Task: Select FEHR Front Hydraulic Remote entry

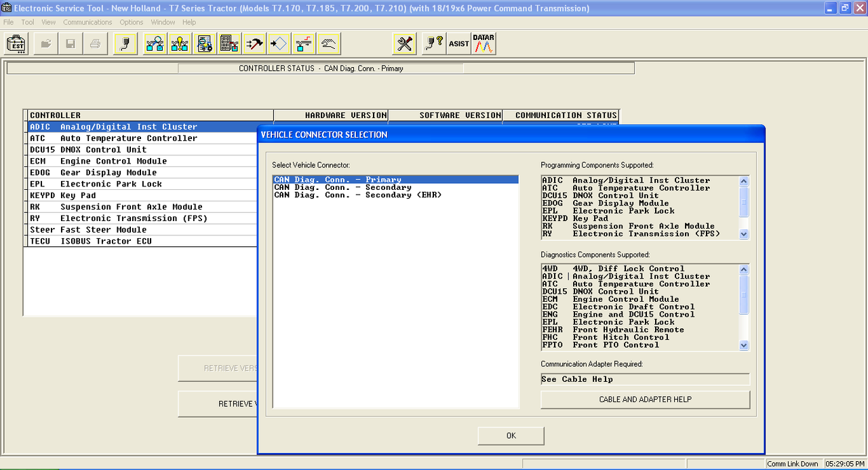Action: [x=639, y=330]
